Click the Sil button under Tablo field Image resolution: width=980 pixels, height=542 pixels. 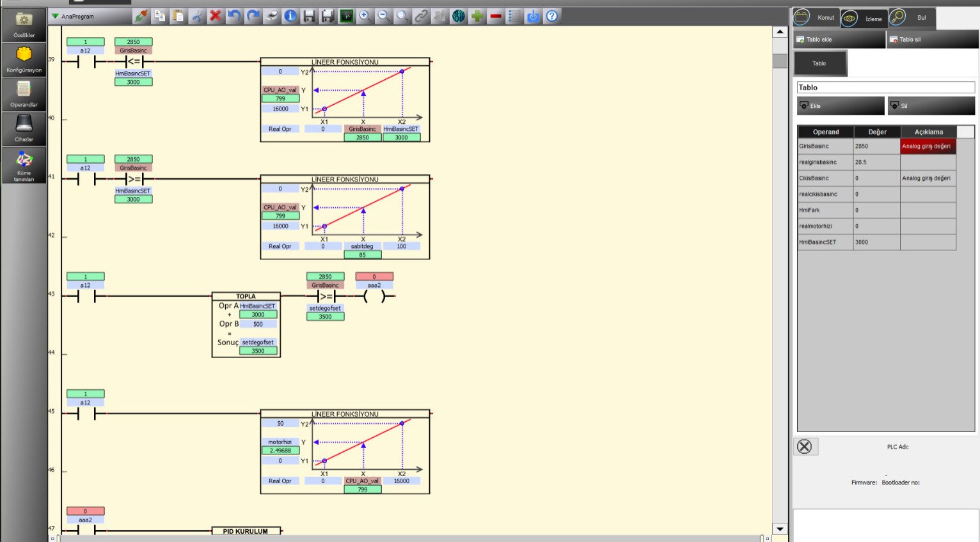coord(931,106)
